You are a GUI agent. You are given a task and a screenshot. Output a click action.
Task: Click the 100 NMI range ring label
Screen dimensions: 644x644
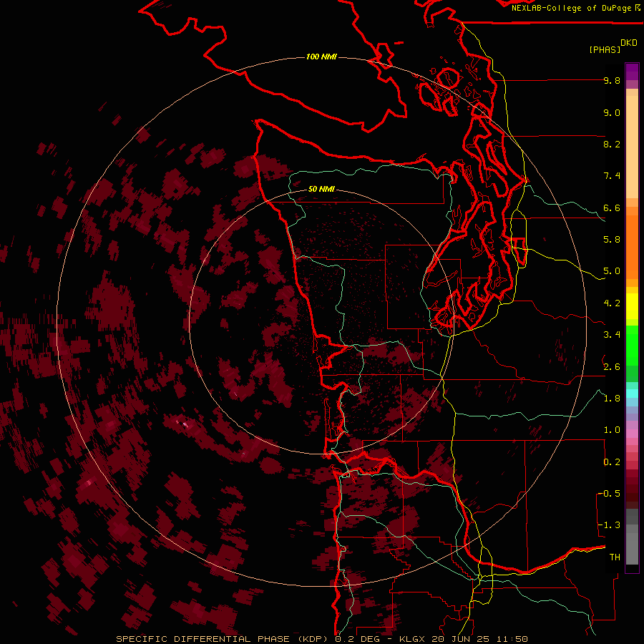click(x=321, y=57)
